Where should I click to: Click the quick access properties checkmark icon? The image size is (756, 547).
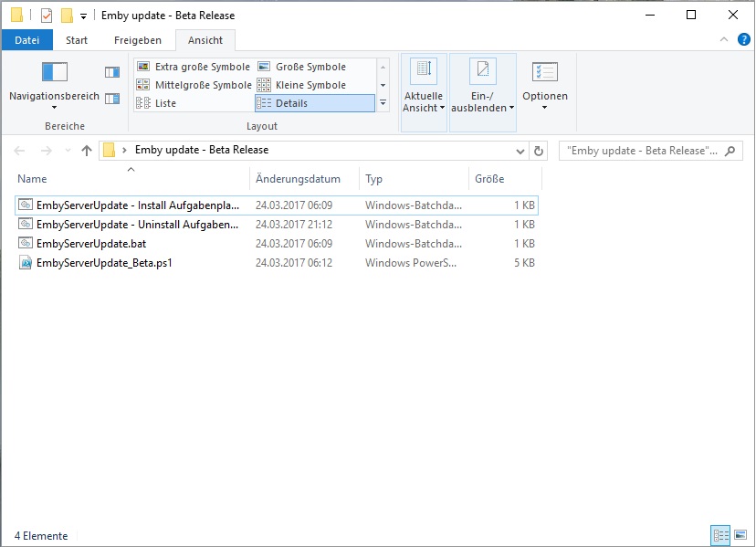click(x=47, y=16)
